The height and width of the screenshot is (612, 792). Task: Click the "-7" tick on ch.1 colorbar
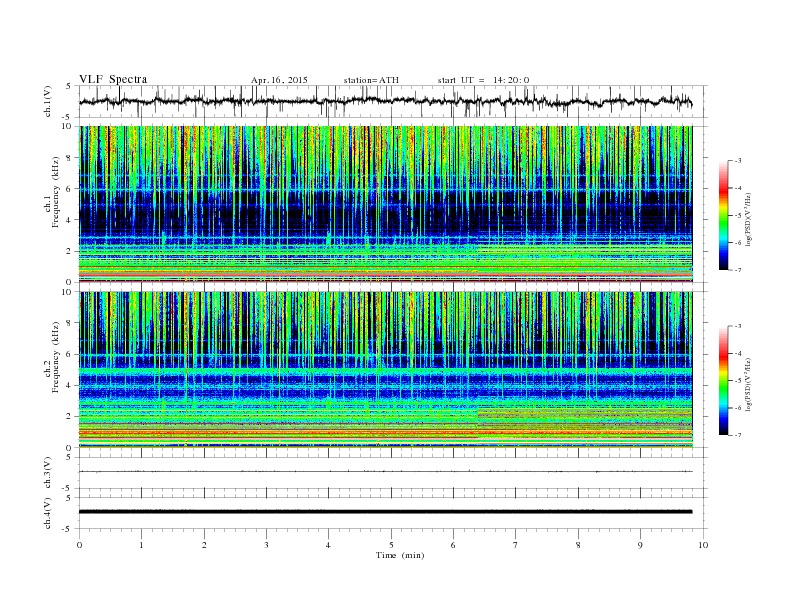[738, 270]
